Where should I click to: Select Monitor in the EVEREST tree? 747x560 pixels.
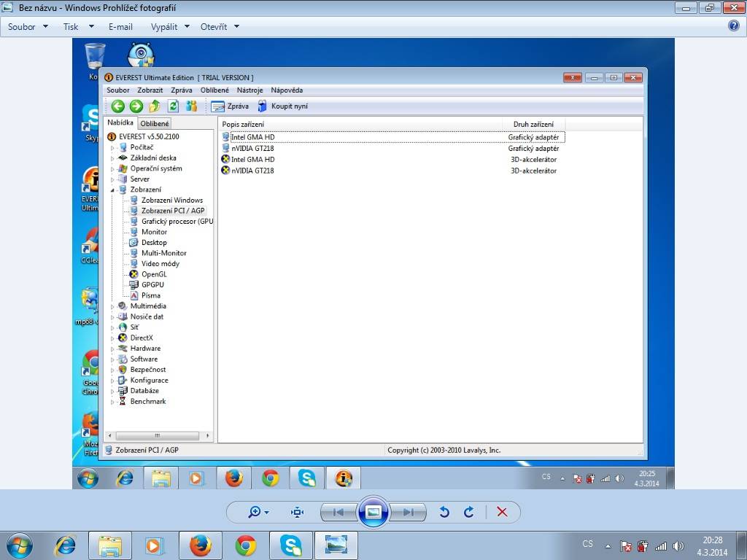[154, 232]
